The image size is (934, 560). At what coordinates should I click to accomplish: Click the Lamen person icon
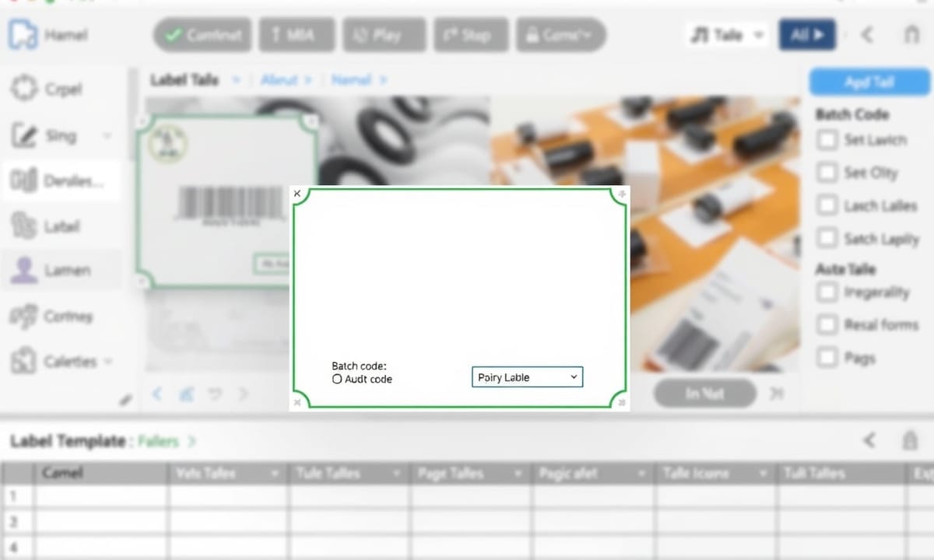(x=24, y=271)
